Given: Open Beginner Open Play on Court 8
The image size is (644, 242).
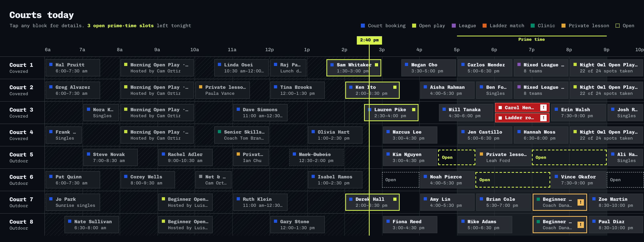Looking at the screenshot, I should tap(185, 225).
